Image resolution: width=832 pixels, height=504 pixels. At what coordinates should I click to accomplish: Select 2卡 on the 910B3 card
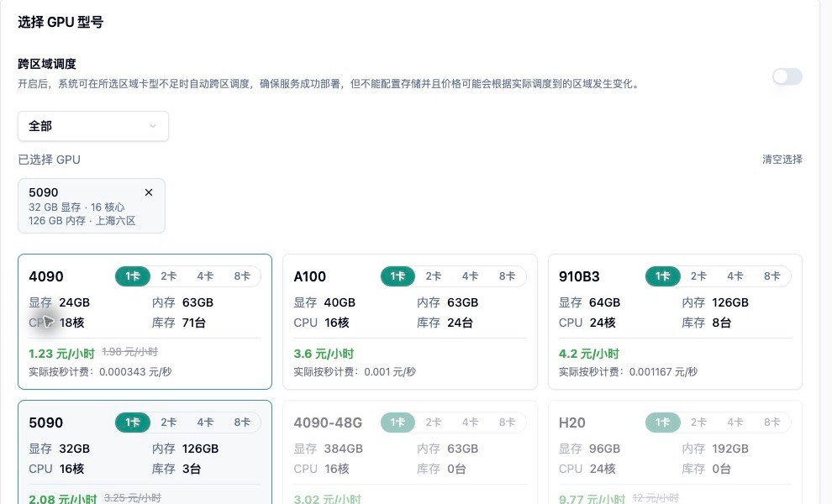(x=698, y=276)
